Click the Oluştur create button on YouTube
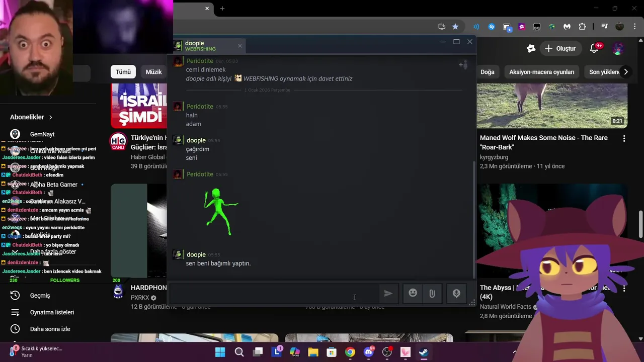 (x=560, y=48)
